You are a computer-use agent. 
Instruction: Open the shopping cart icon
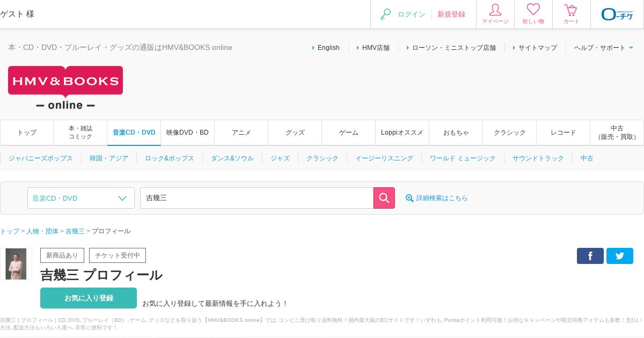click(571, 10)
